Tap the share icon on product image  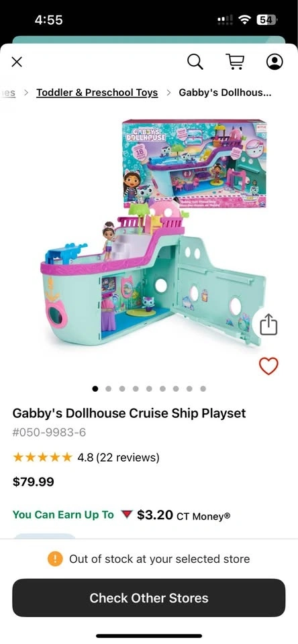click(x=269, y=325)
